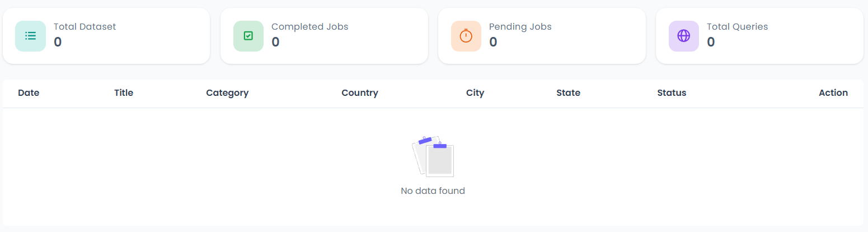Viewport: 868px width, 232px height.
Task: Click the Pending Jobs count value
Action: 493,42
